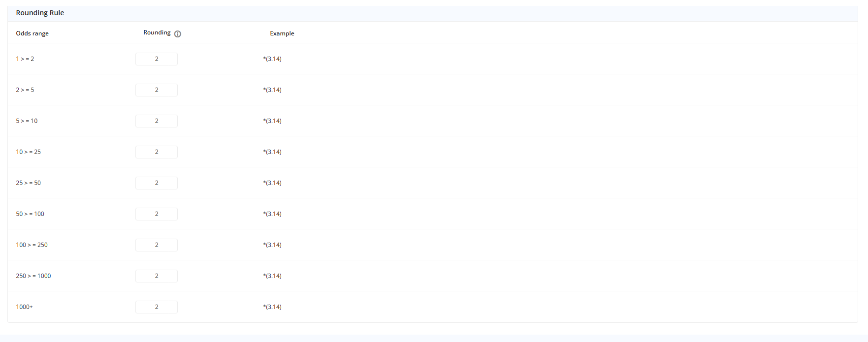
Task: Click the "5 >= 10" odds range label
Action: coord(27,121)
